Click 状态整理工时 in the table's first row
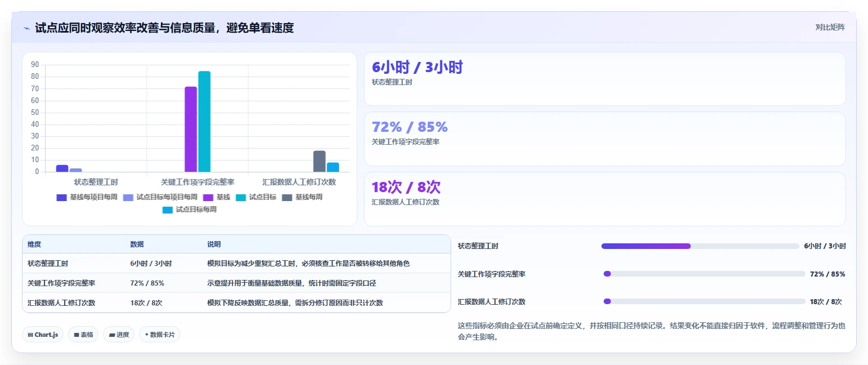868x365 pixels. point(48,264)
